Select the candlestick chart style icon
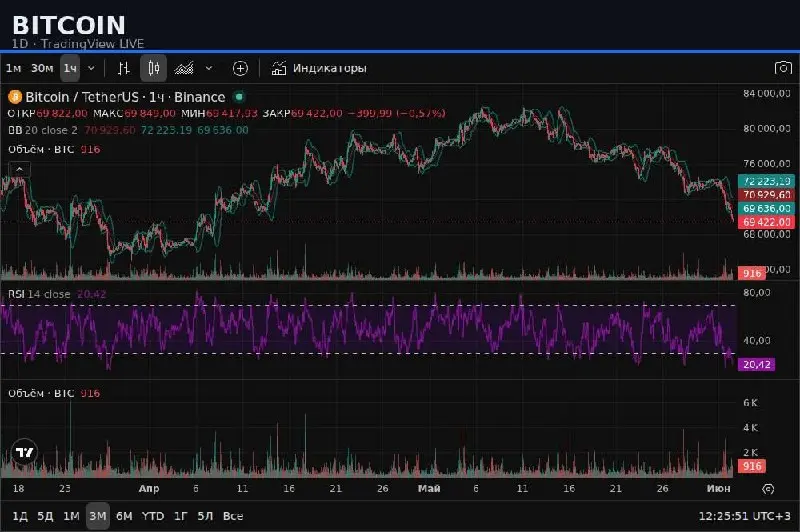This screenshot has width=800, height=532. tap(154, 68)
